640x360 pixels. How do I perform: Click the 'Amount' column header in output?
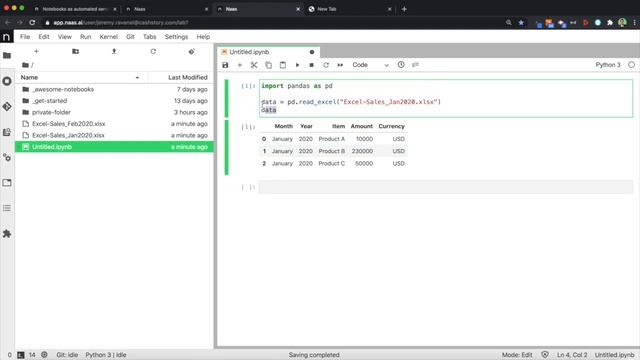[x=361, y=127]
